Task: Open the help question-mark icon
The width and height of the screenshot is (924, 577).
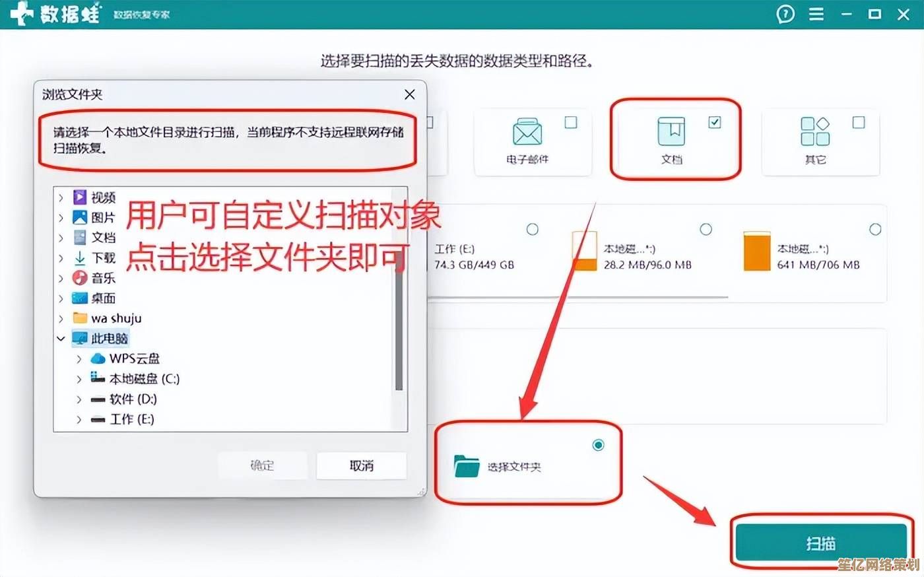Action: pos(785,14)
